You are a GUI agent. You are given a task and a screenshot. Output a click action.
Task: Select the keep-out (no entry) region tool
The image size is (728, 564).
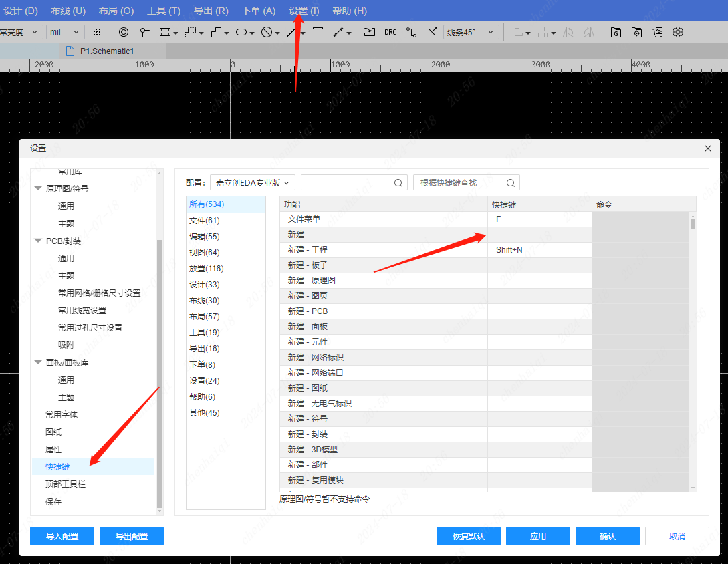point(267,32)
